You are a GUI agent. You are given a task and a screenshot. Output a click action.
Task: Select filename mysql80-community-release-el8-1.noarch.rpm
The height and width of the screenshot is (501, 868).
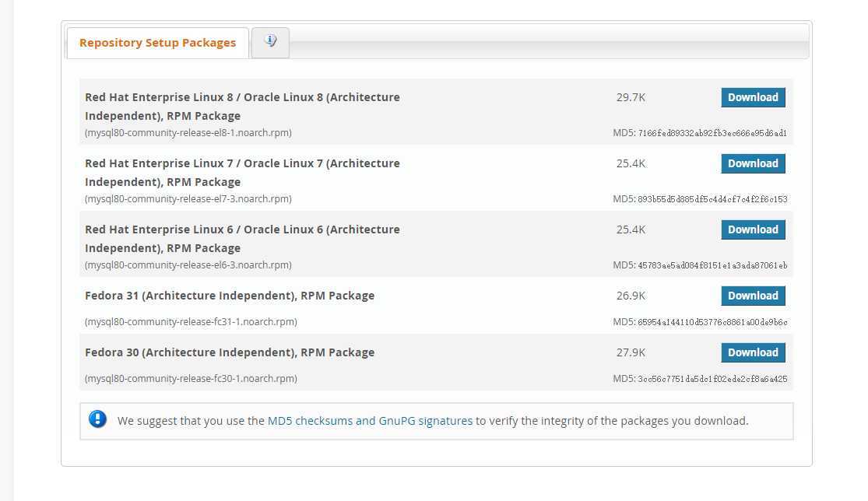click(x=188, y=133)
